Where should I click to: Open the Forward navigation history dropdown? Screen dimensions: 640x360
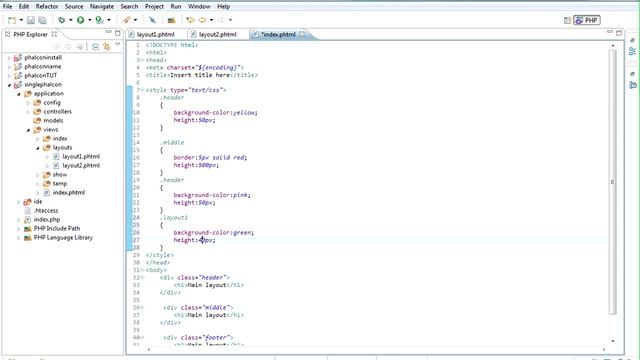coord(230,20)
